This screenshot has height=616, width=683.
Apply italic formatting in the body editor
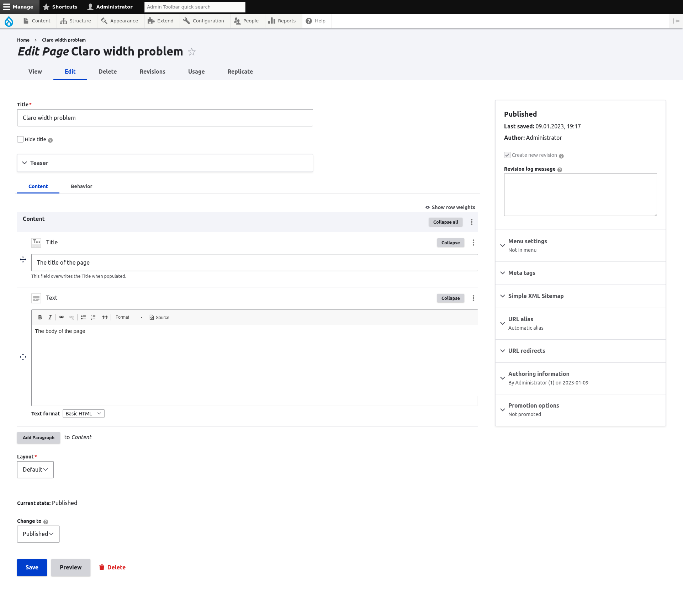point(50,317)
